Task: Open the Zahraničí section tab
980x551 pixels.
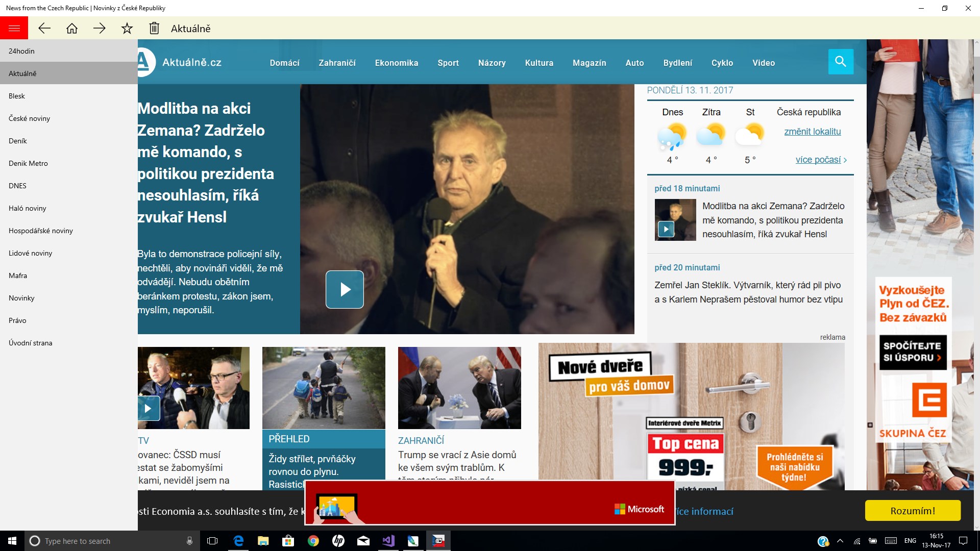Action: [337, 63]
